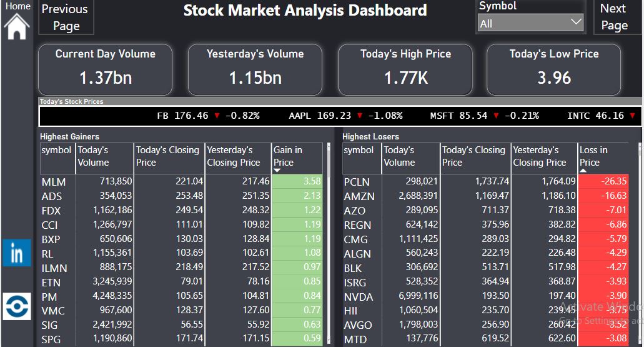Go to the Next Page button

point(616,18)
